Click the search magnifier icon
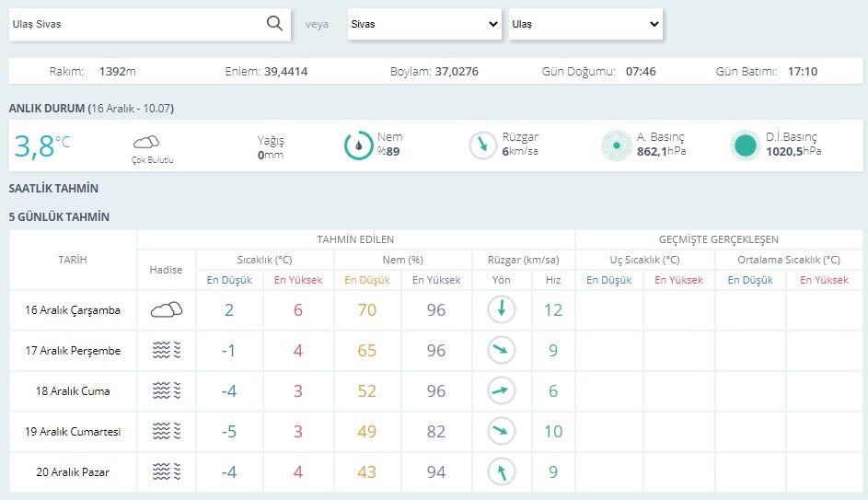Viewport: 868px width, 500px height. (274, 24)
